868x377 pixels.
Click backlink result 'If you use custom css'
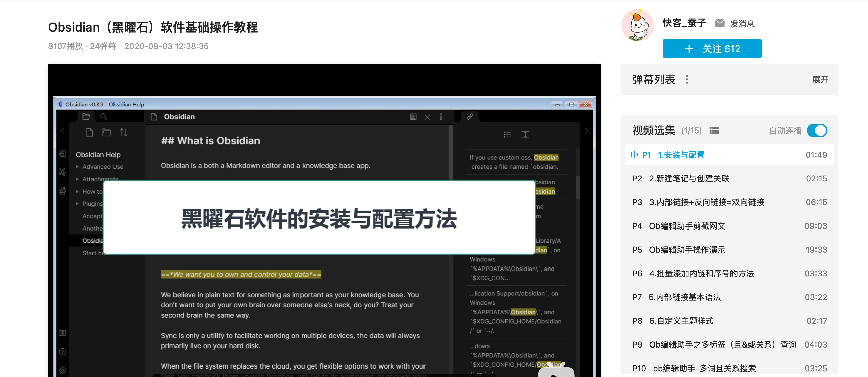514,162
